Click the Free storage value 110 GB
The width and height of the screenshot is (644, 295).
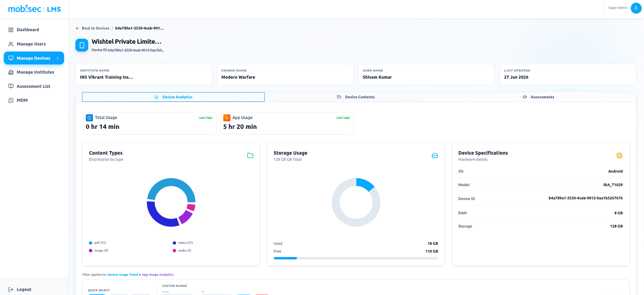pyautogui.click(x=432, y=251)
